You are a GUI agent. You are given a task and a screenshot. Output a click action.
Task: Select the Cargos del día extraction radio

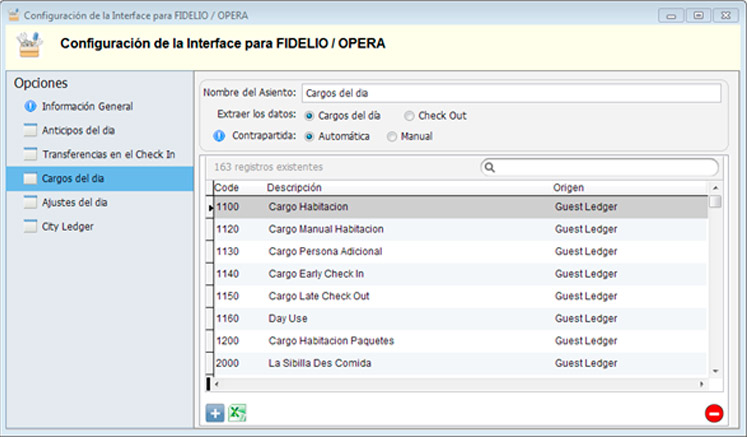click(x=309, y=116)
